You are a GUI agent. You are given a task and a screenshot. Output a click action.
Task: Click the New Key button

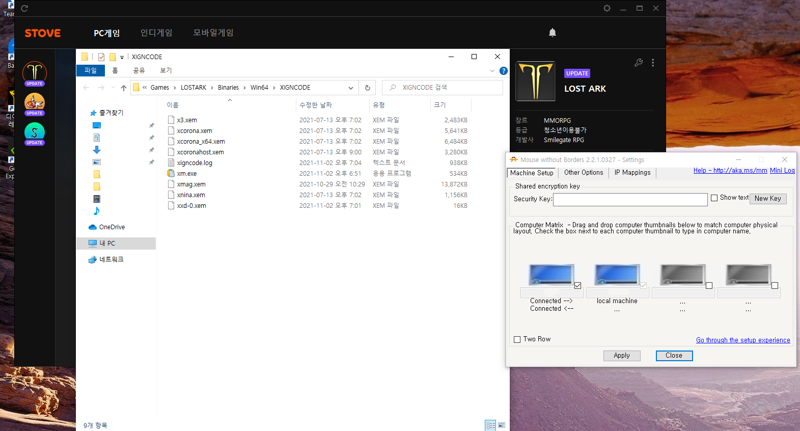pos(768,199)
